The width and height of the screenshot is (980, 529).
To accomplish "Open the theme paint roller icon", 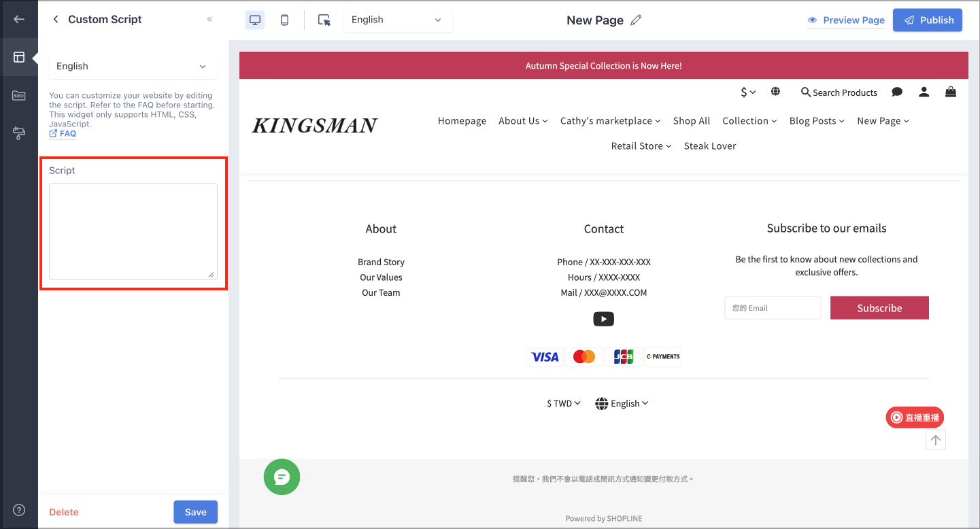I will (19, 133).
